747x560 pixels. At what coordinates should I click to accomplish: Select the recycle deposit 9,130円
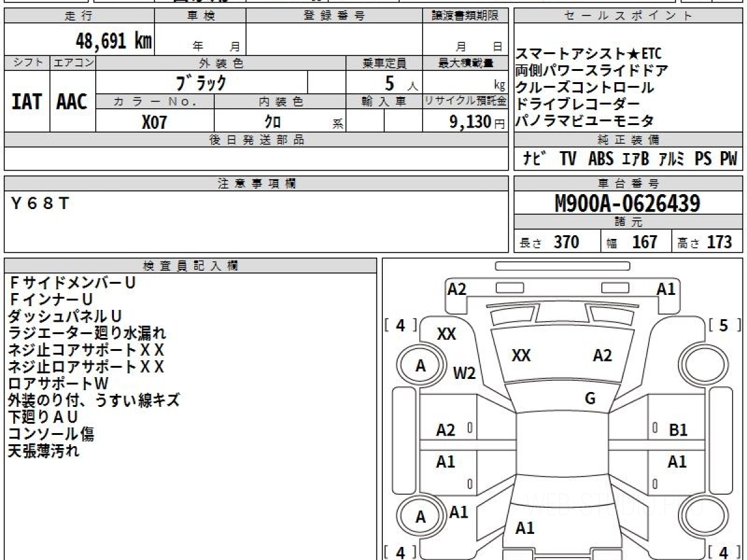pos(477,121)
